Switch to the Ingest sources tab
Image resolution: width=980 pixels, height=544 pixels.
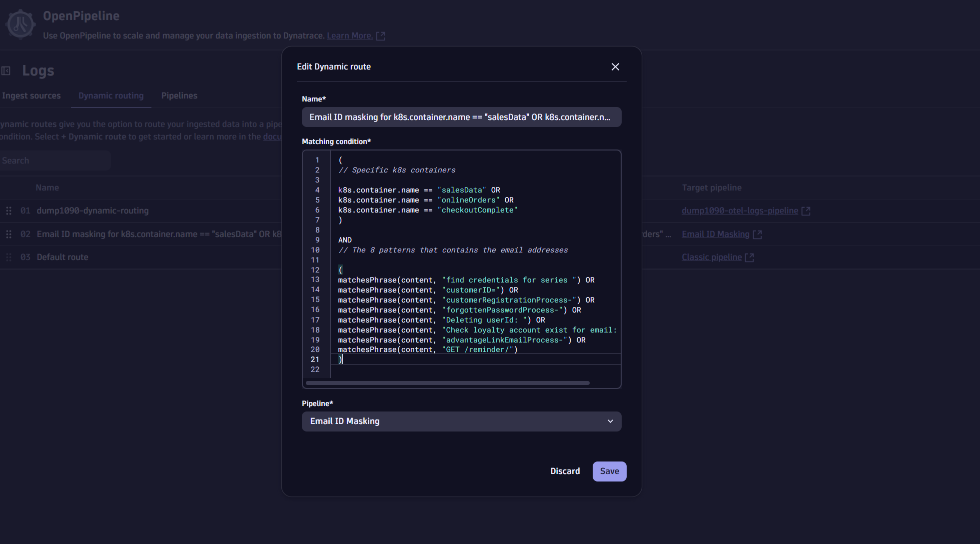[x=31, y=95]
